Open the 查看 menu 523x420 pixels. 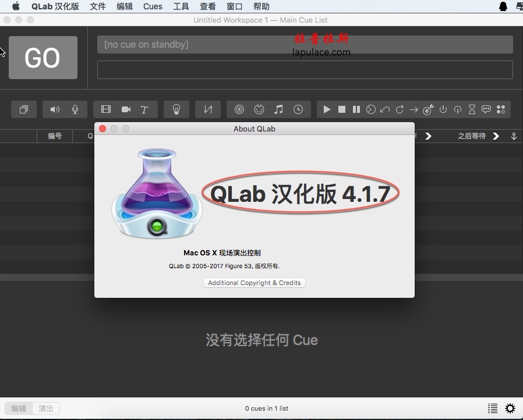pos(208,6)
